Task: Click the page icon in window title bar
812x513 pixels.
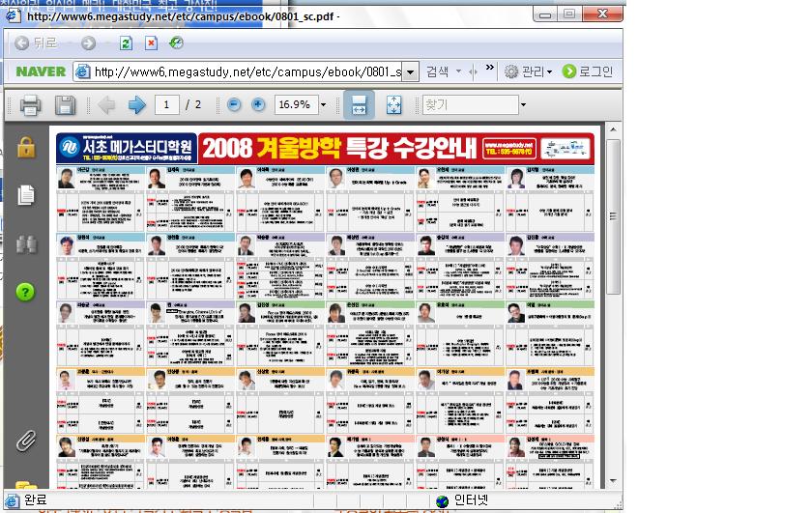Action: 14,15
